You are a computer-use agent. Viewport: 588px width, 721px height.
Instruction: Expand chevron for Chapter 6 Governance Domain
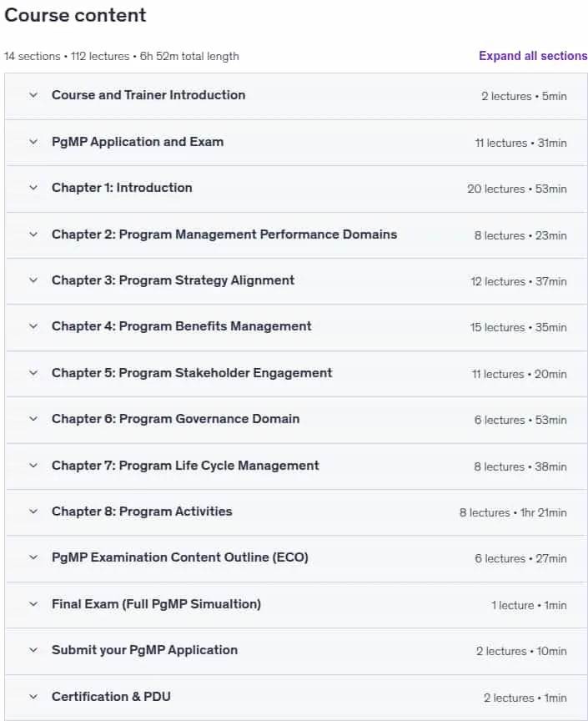tap(33, 419)
